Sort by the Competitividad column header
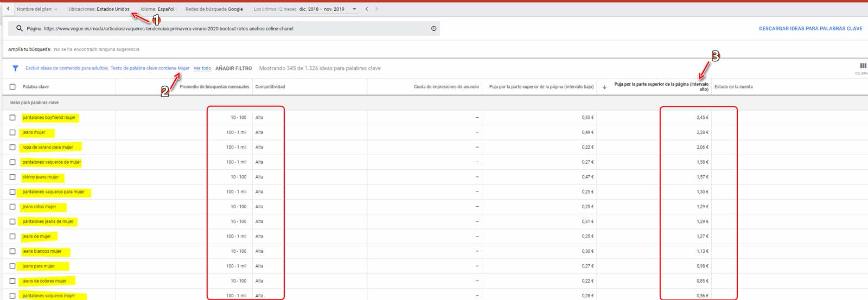This screenshot has height=300, width=868. coord(270,87)
